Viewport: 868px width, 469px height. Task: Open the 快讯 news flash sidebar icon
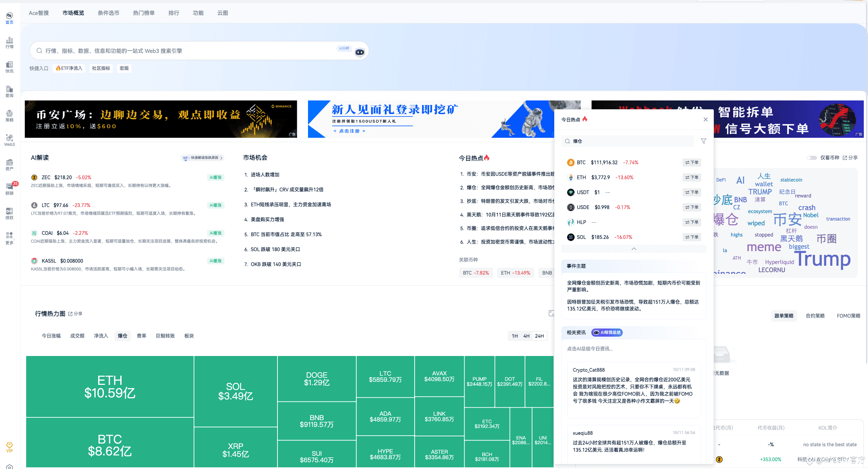[10, 67]
